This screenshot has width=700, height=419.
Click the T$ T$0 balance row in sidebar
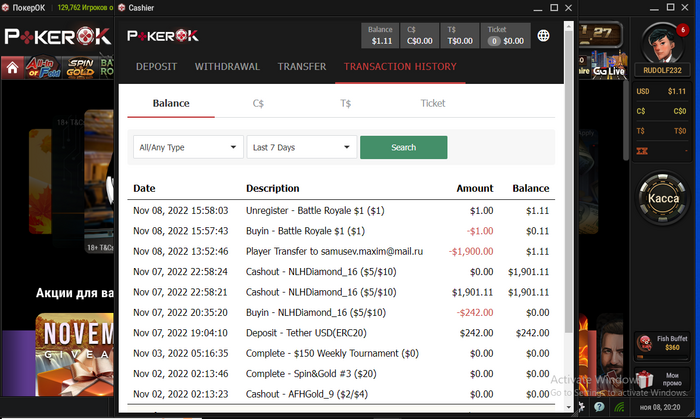661,131
